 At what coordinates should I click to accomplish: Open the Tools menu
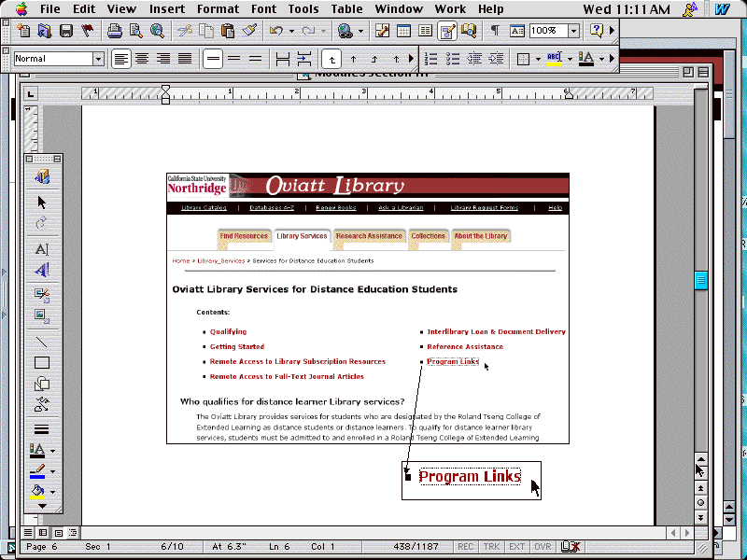coord(303,9)
